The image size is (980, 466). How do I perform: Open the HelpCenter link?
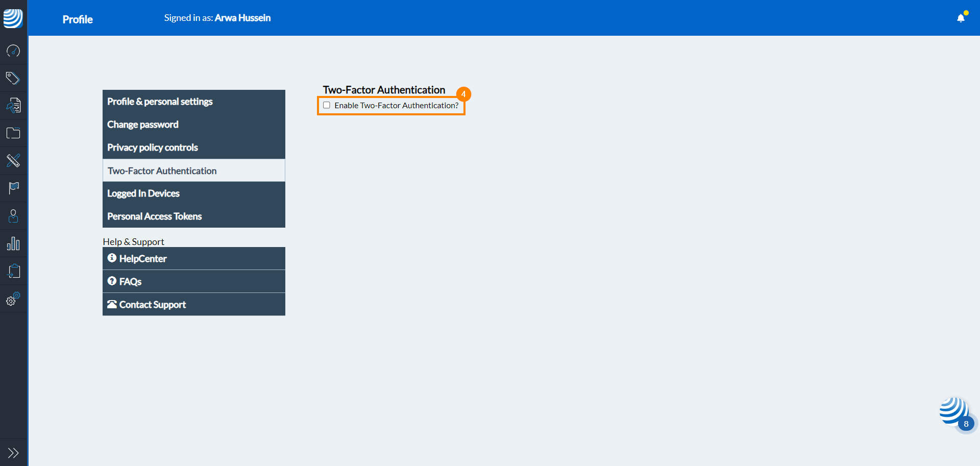(143, 259)
